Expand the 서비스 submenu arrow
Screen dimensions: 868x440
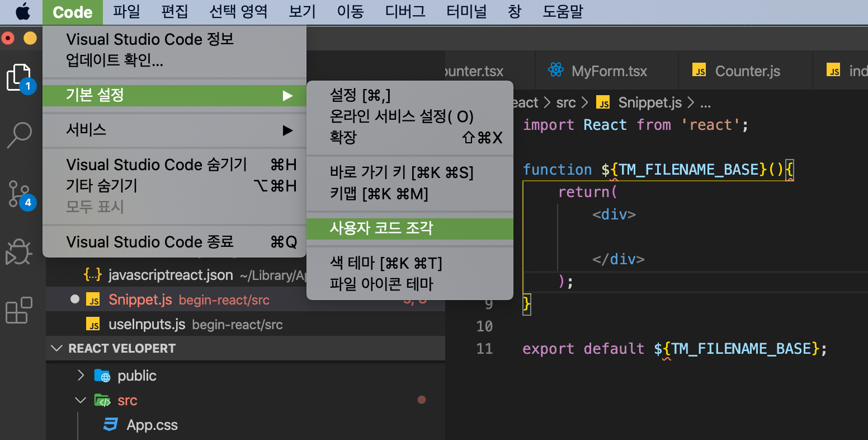(287, 130)
